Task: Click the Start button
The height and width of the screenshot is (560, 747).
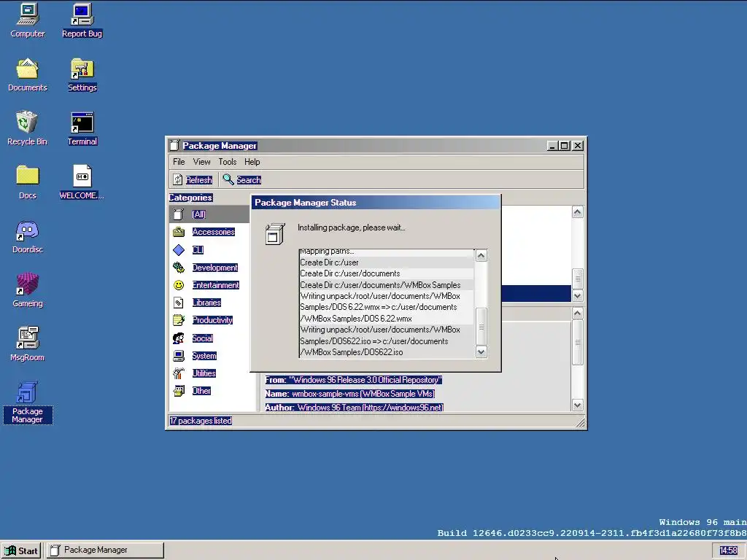Action: point(21,551)
